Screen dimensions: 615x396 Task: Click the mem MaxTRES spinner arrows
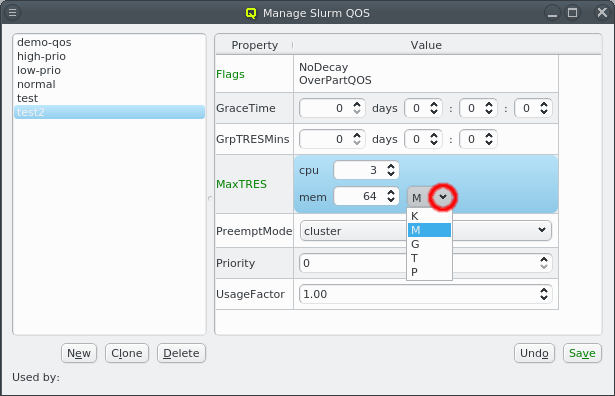click(391, 196)
